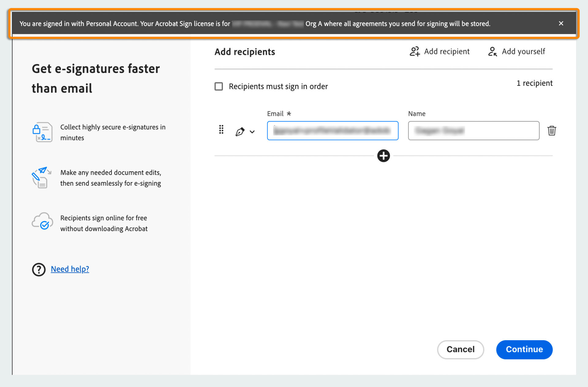This screenshot has height=387, width=588.
Task: Click the cloud checkmark sign-online icon
Action: click(42, 222)
